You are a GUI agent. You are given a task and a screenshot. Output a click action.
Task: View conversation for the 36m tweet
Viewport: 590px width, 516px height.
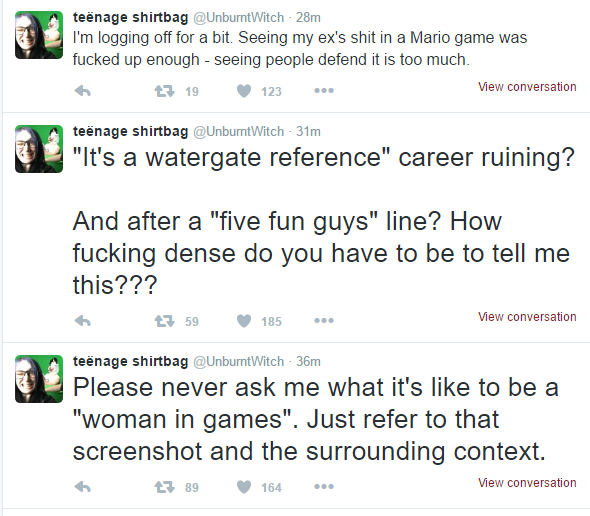pos(527,483)
